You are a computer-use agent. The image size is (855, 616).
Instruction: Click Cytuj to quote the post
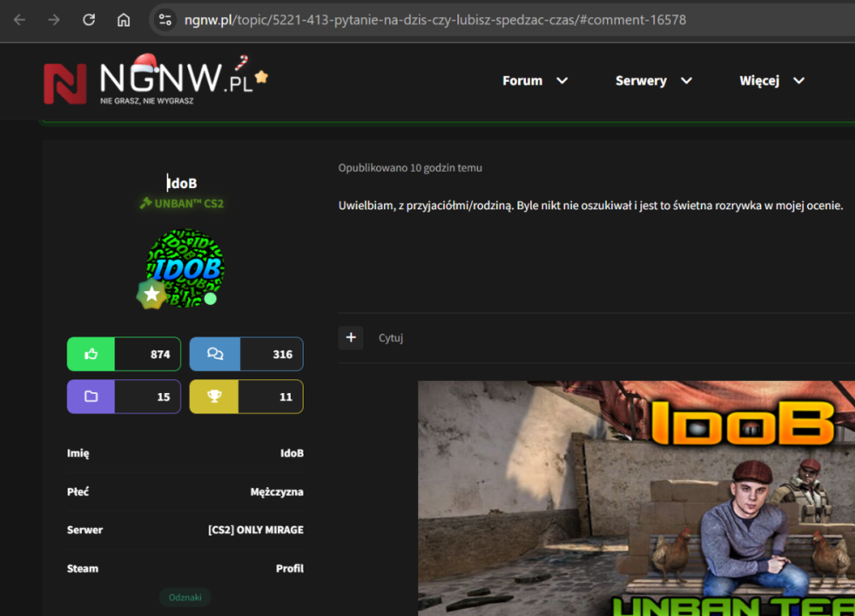391,337
